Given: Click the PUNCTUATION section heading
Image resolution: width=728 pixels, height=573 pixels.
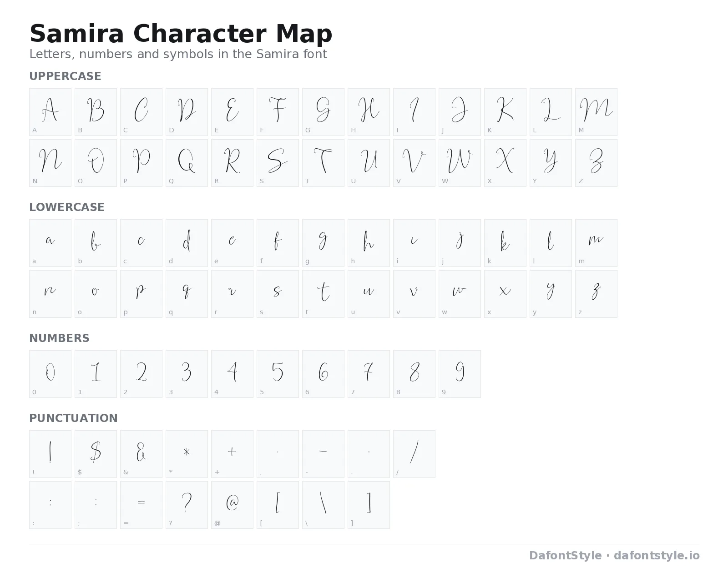Looking at the screenshot, I should tap(73, 418).
